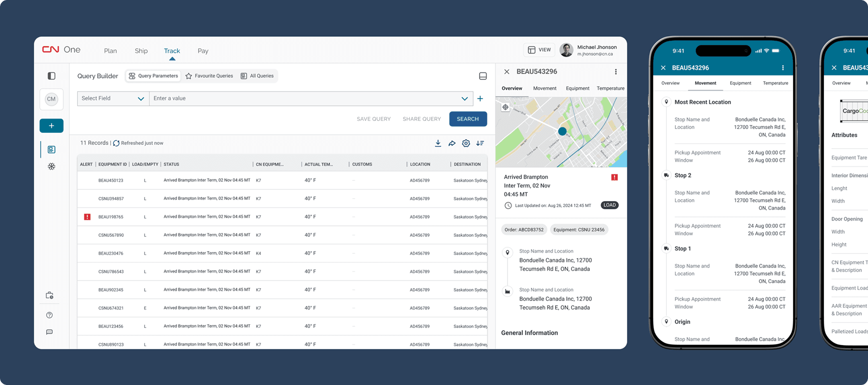Select Favourite Queries tab
The image size is (868, 385).
pyautogui.click(x=209, y=76)
